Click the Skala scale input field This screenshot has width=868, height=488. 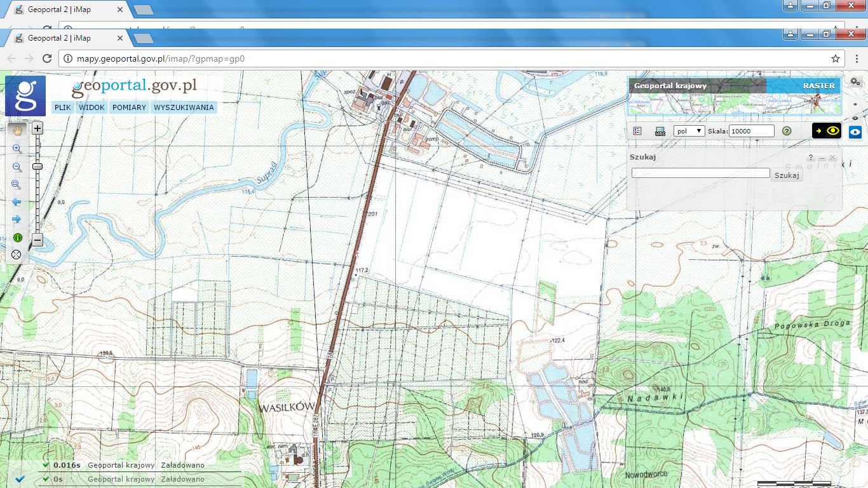pos(752,131)
